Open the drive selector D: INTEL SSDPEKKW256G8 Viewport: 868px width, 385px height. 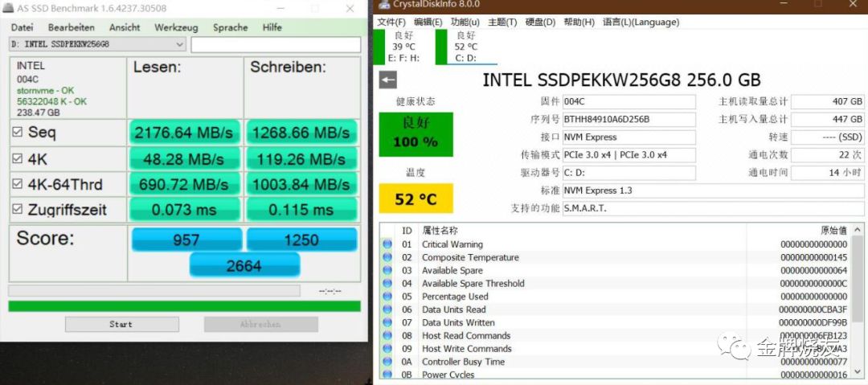coord(97,44)
